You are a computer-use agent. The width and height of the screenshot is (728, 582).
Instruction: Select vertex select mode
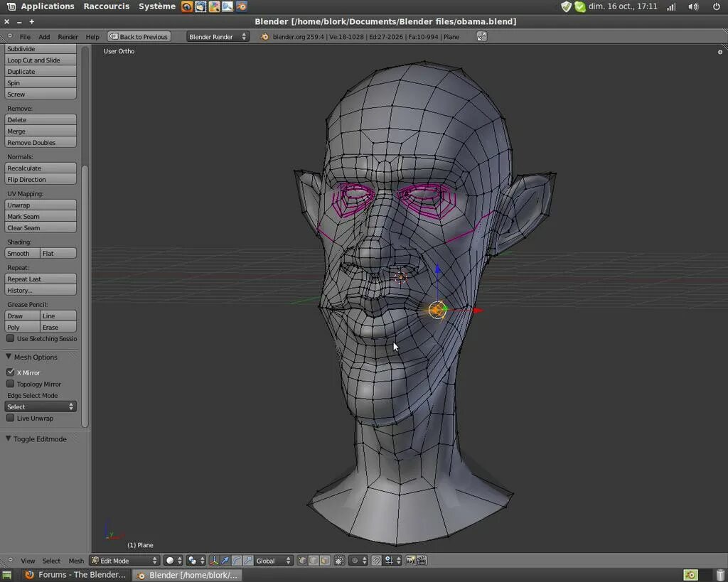tap(302, 560)
